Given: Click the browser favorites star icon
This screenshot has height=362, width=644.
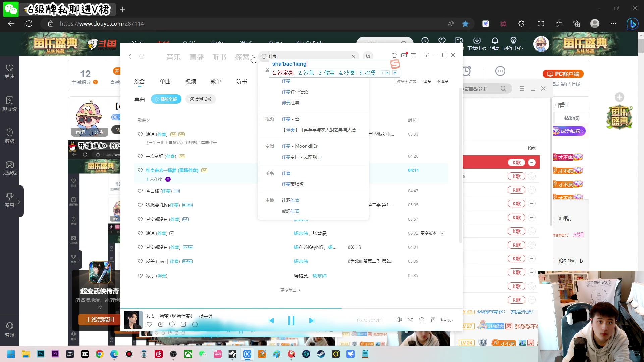Looking at the screenshot, I should (x=465, y=24).
